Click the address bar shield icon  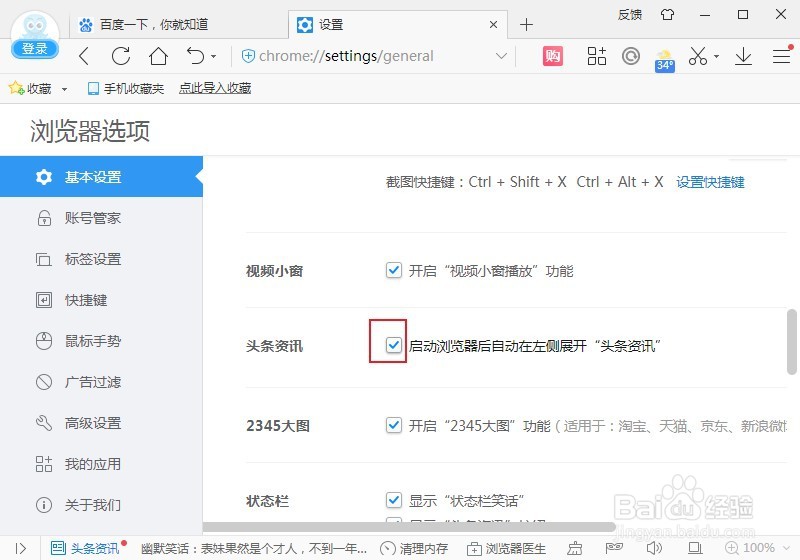[x=248, y=56]
